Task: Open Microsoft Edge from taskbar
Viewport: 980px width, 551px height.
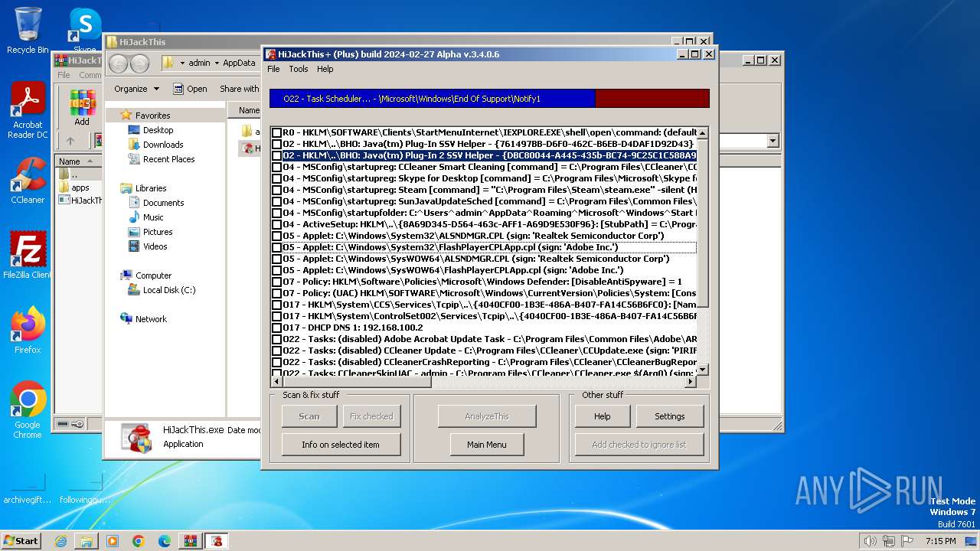Action: (x=164, y=541)
